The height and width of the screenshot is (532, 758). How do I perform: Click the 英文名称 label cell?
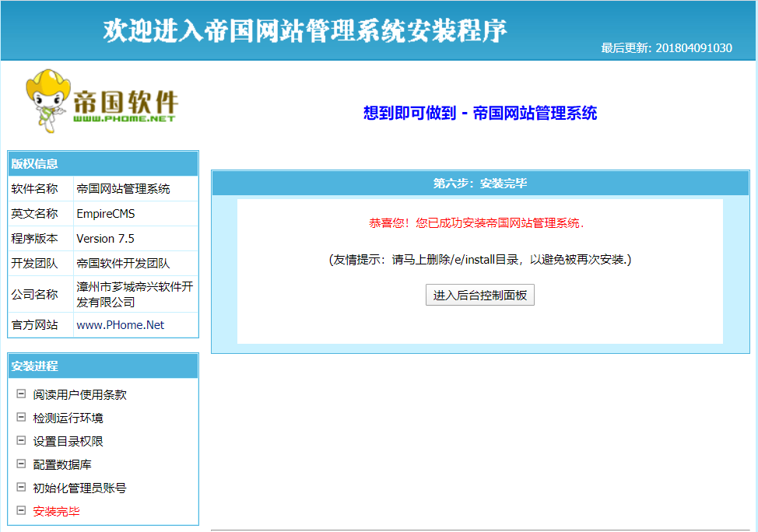click(40, 214)
